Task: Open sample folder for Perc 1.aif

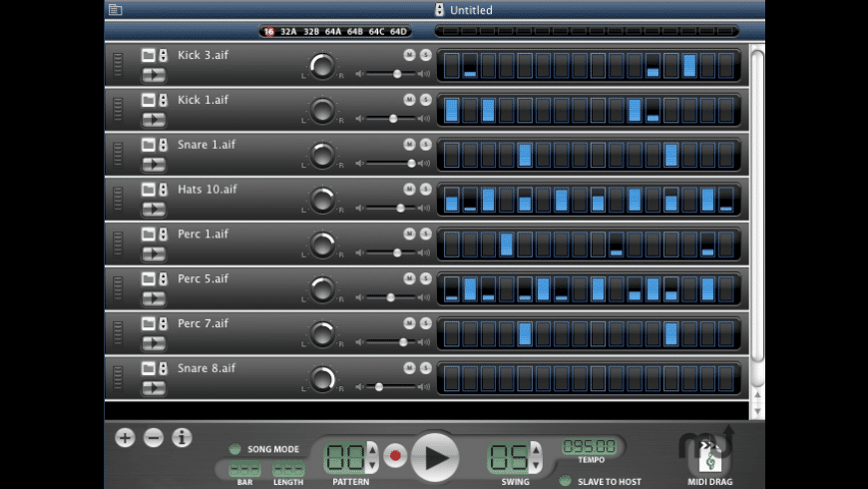Action: click(148, 234)
